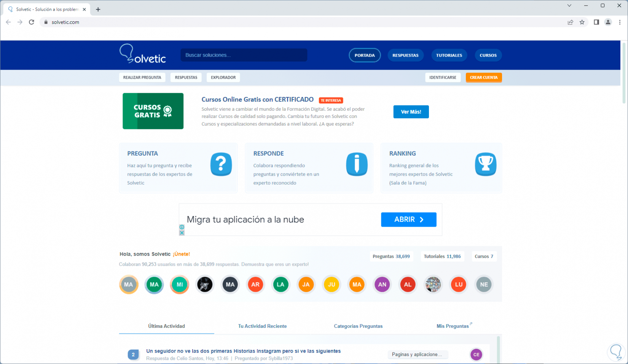Open the photo collage user avatar
628x364 pixels.
[x=433, y=285]
